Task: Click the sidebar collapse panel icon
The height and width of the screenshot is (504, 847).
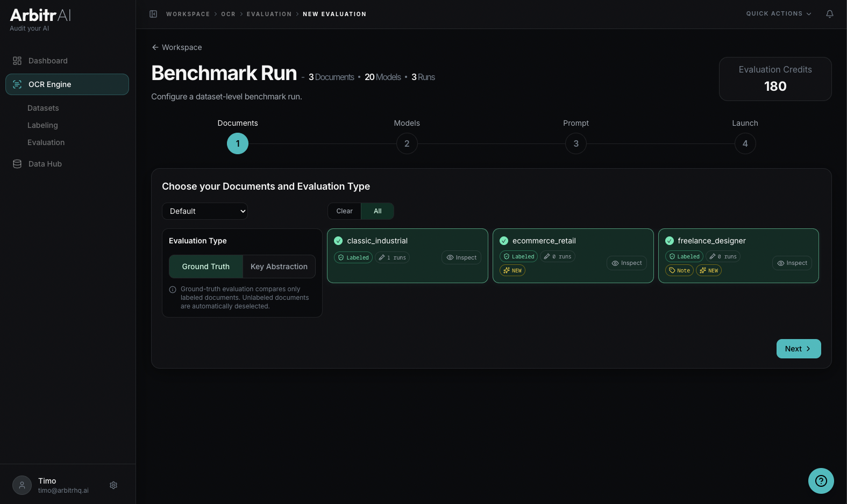Action: [x=153, y=14]
